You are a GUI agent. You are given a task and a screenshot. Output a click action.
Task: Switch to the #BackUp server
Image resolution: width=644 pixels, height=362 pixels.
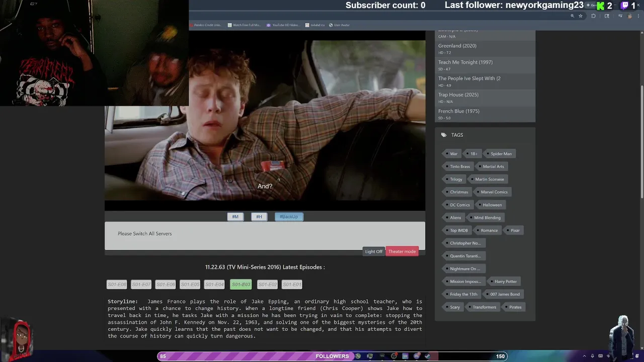289,217
